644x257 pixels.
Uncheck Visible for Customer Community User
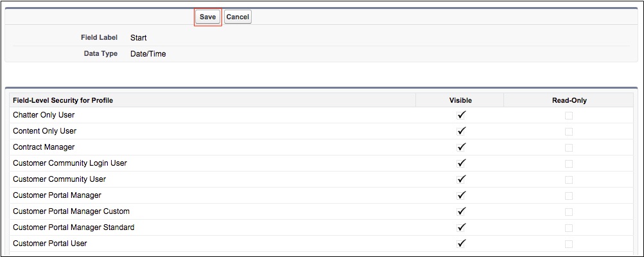pos(460,179)
